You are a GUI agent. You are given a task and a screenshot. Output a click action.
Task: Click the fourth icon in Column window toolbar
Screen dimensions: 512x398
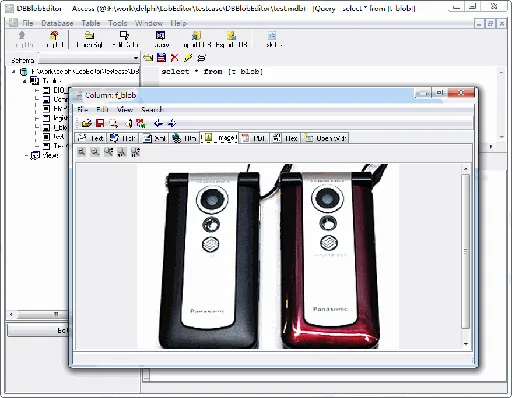[x=128, y=123]
